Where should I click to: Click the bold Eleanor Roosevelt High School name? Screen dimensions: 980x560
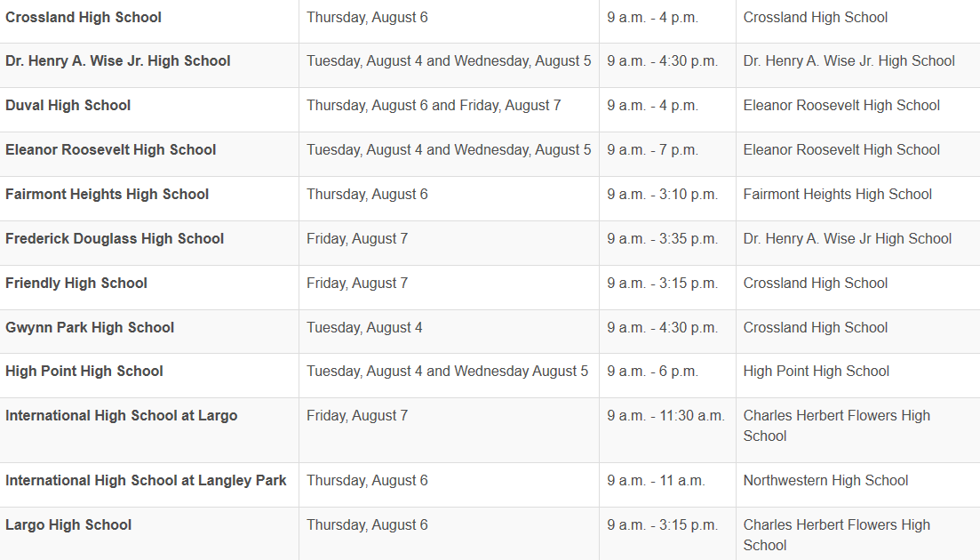click(x=110, y=150)
